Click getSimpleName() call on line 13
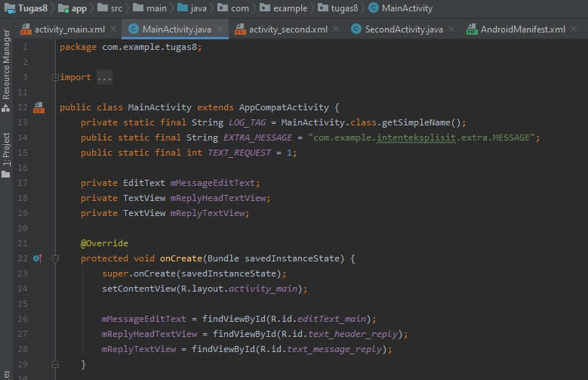Viewport: 588px width, 380px height. [421, 123]
